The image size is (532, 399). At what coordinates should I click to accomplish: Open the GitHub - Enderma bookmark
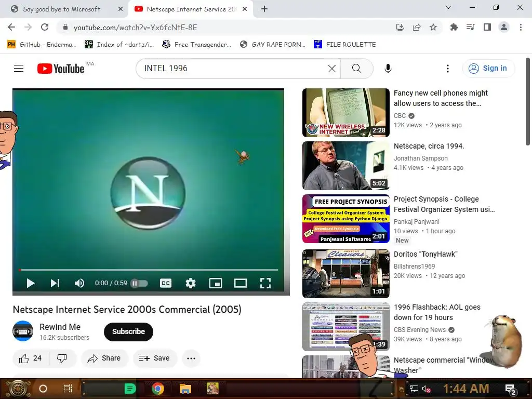pyautogui.click(x=42, y=45)
